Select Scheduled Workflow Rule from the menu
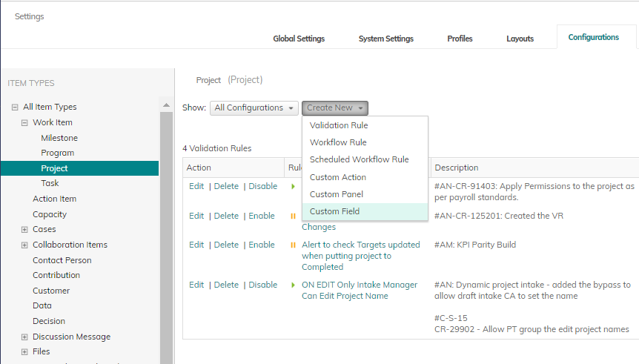The image size is (639, 364). 359,159
